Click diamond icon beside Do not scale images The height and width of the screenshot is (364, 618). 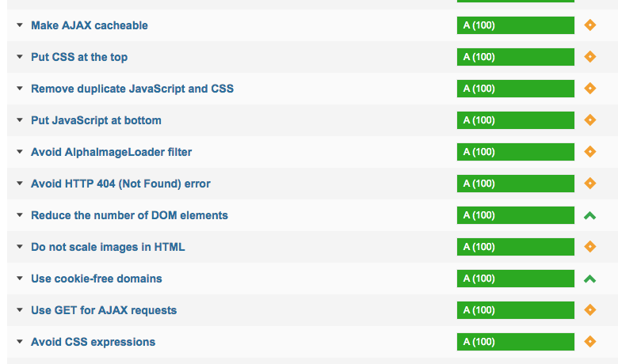click(589, 247)
